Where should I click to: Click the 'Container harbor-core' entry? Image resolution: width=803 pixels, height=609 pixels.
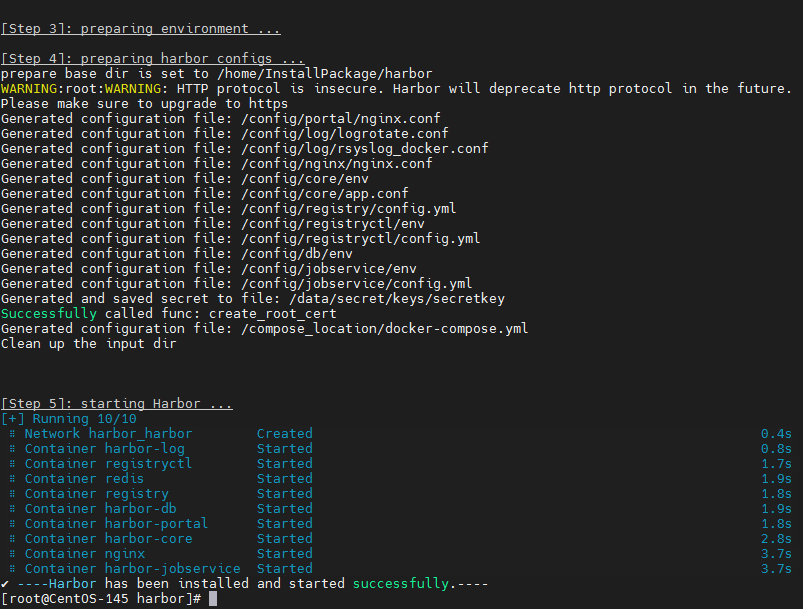click(x=109, y=538)
